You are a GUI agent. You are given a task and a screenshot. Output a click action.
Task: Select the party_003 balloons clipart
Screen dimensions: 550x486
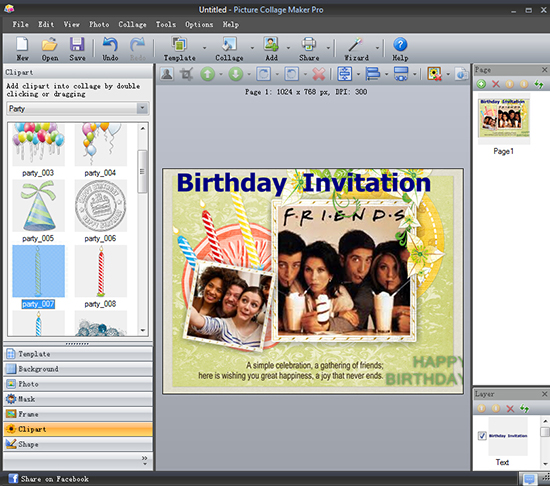(x=38, y=144)
